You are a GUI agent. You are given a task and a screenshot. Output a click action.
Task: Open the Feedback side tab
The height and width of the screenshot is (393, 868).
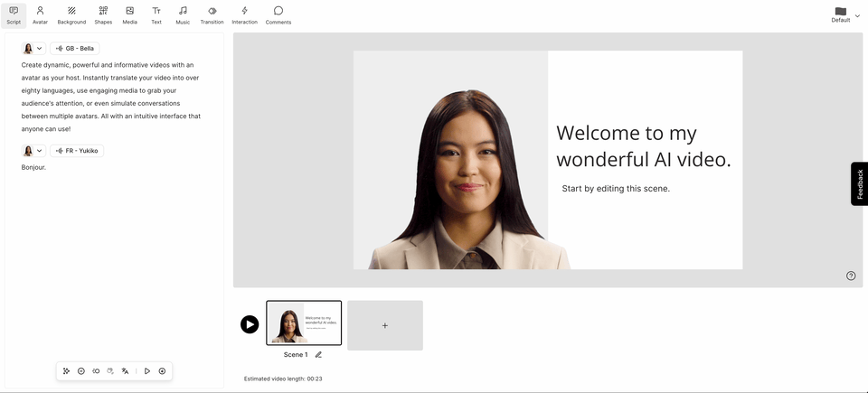click(x=859, y=183)
